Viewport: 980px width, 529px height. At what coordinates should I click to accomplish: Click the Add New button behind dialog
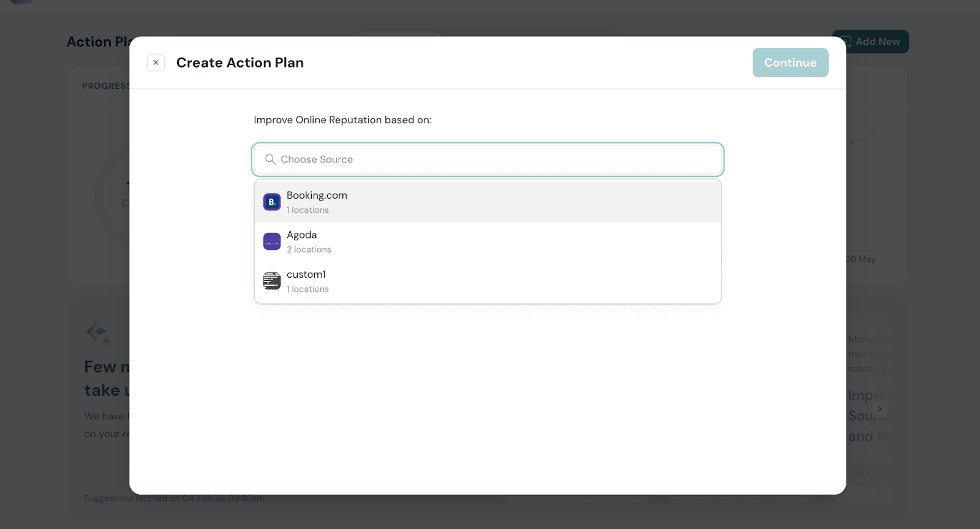877,42
